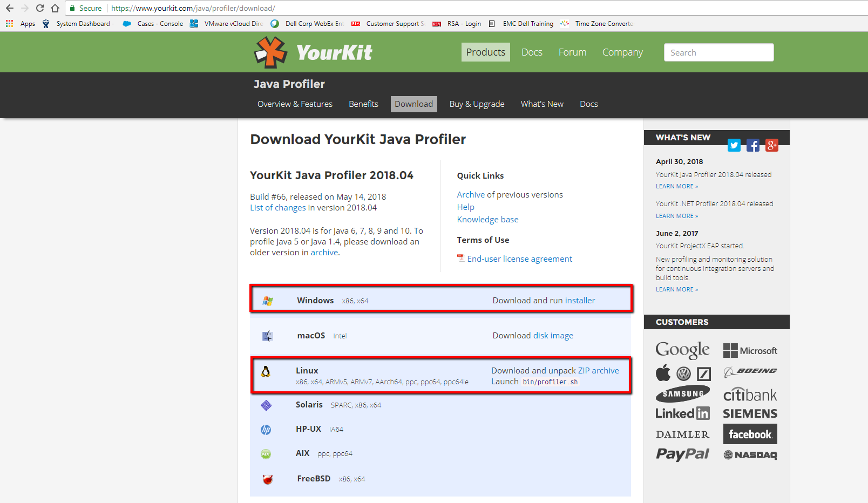The image size is (868, 503).
Task: Download the Windows installer link
Action: tap(580, 300)
